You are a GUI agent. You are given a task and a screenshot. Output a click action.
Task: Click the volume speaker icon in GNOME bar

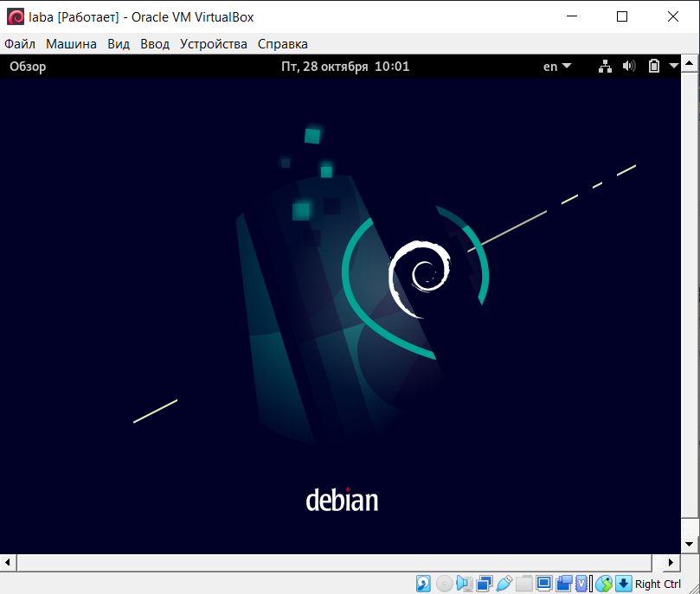coord(629,67)
